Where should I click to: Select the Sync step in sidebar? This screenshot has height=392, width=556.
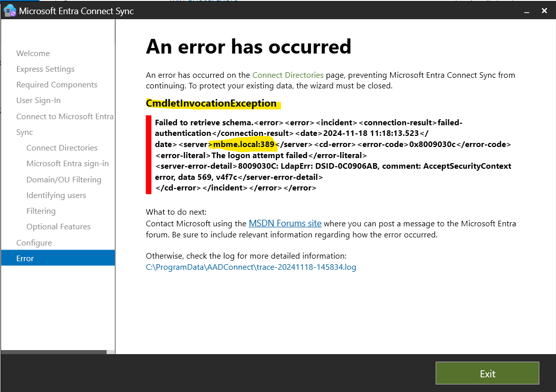pyautogui.click(x=24, y=132)
